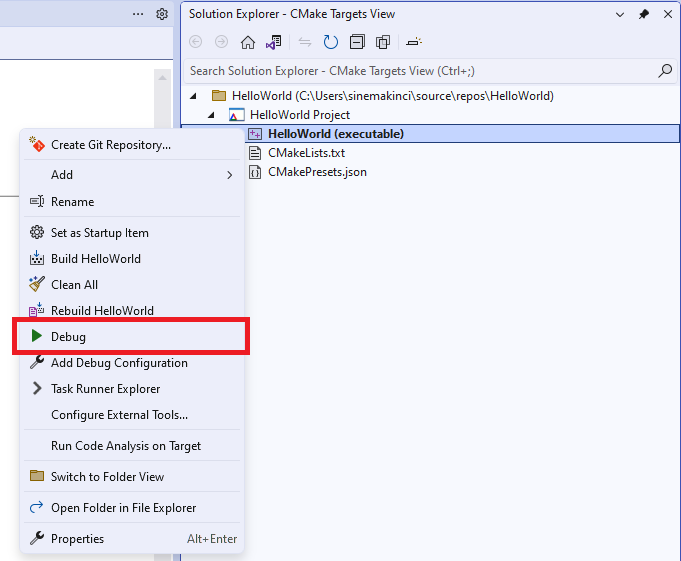Choose Create Git Repository... from context menu

tap(132, 145)
